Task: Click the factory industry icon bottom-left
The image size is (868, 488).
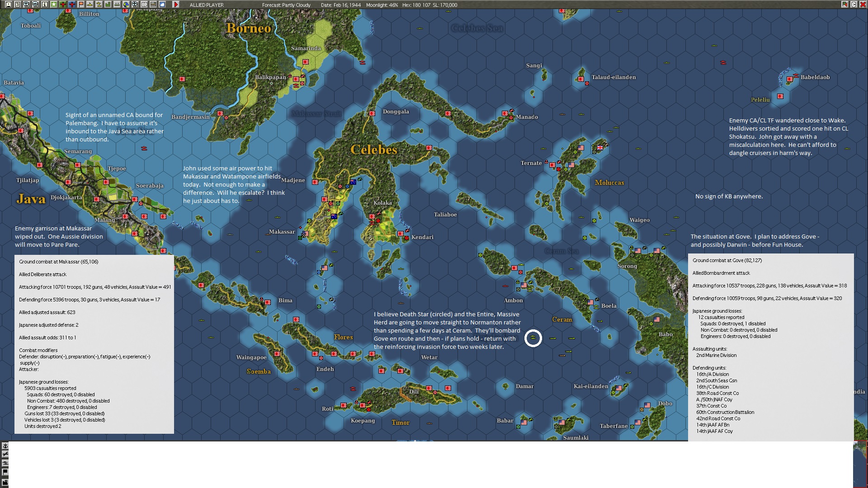Action: click(5, 483)
